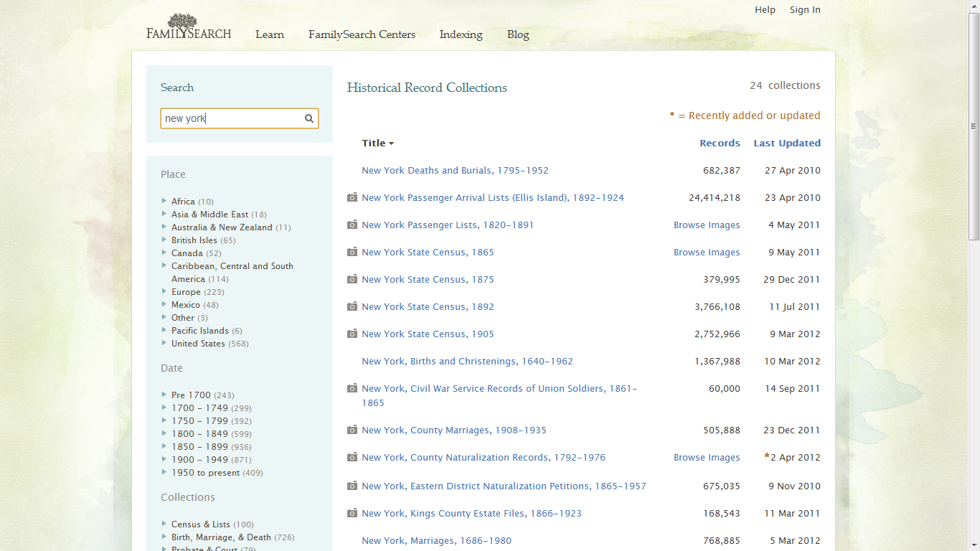Sort by the Records column header
The height and width of the screenshot is (551, 980).
(x=720, y=143)
